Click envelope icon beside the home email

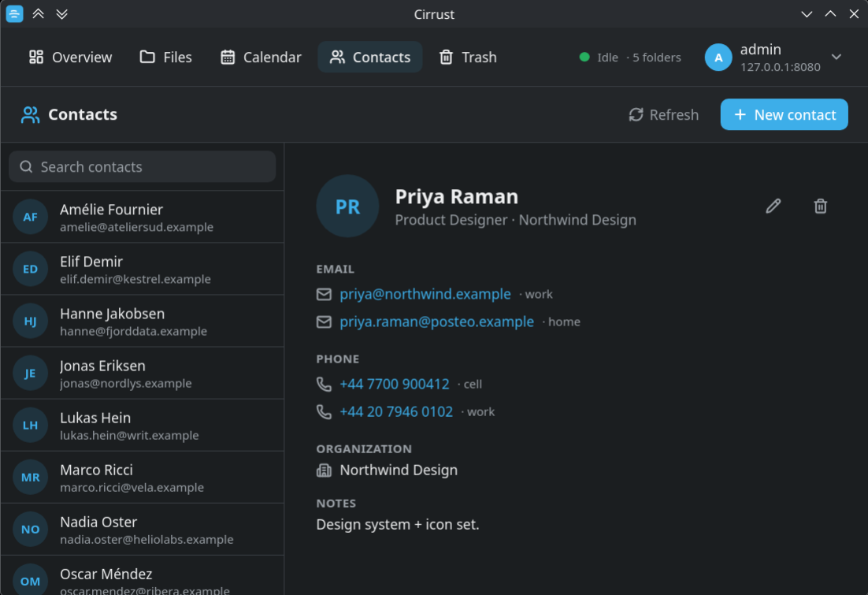[x=324, y=322]
